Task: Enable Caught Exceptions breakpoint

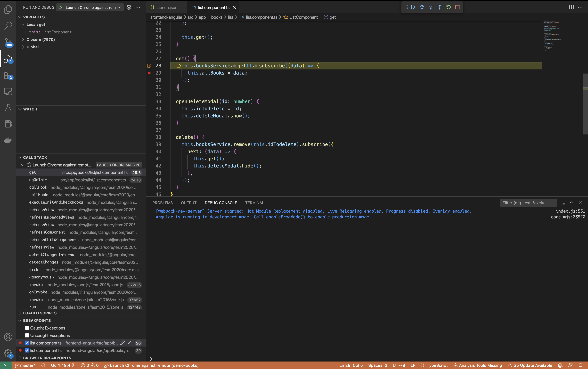Action: coord(27,328)
